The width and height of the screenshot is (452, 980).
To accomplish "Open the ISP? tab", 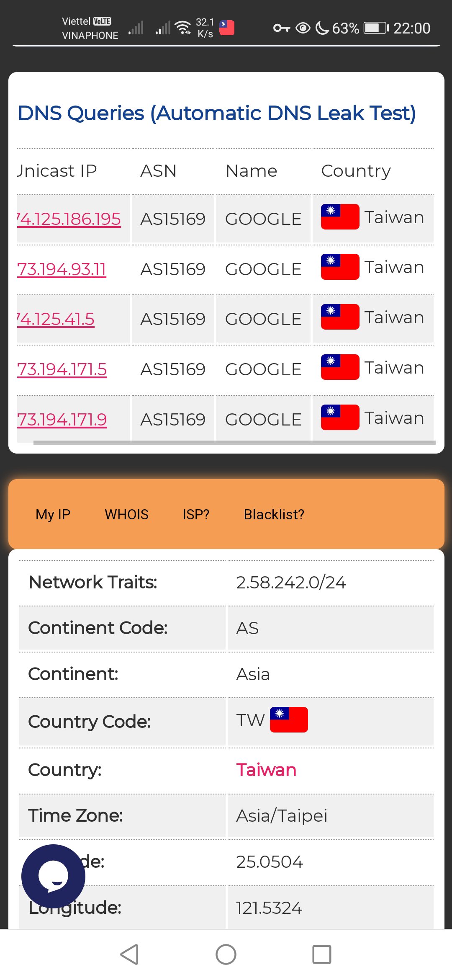I will 196,514.
